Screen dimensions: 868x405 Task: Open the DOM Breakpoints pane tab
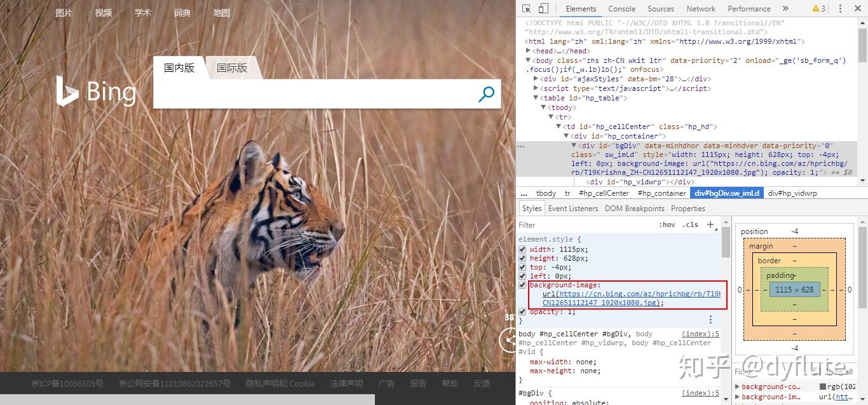pyautogui.click(x=635, y=209)
